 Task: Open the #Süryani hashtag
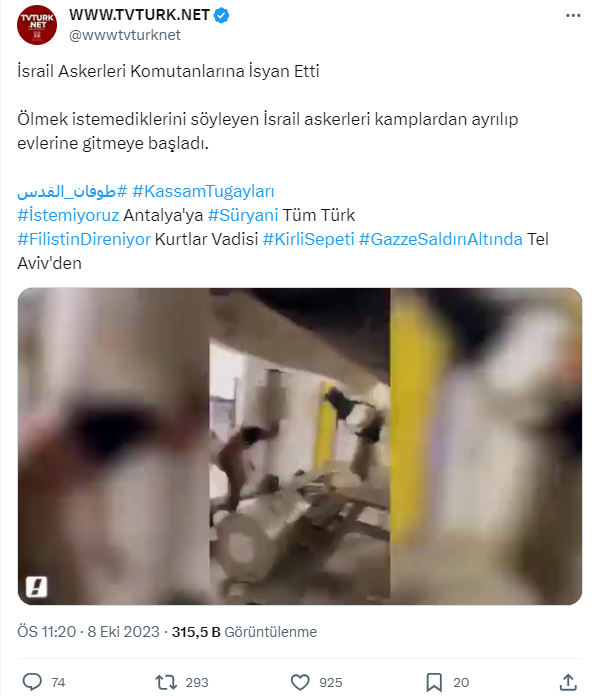tap(243, 215)
